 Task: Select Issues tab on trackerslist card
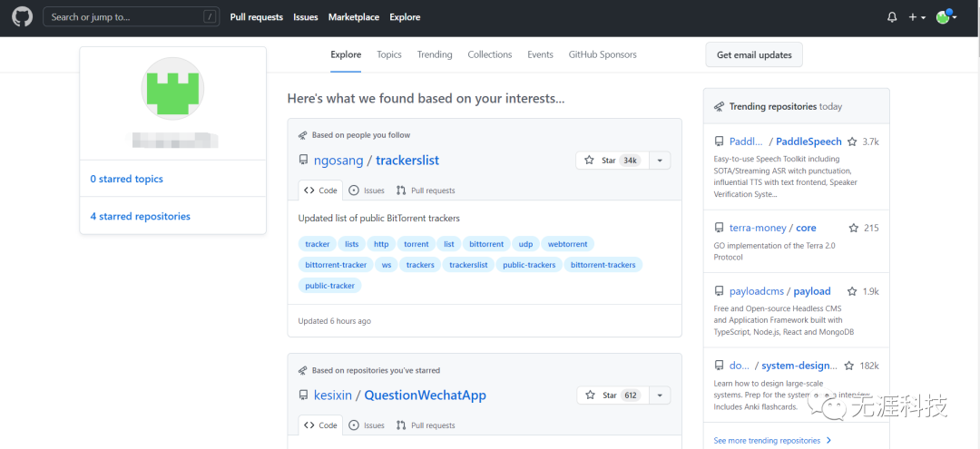[367, 190]
